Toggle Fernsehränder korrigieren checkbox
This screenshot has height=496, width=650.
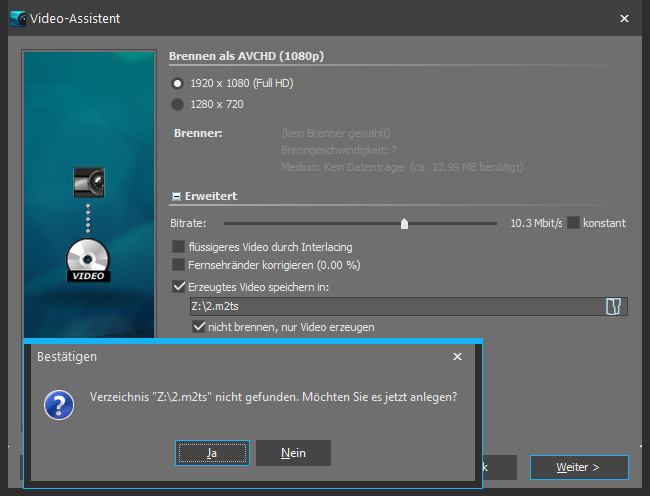179,265
